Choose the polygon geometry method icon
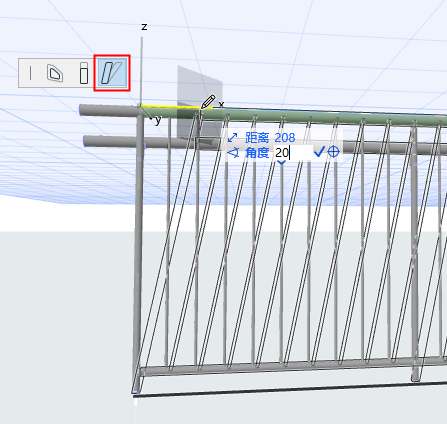Image resolution: width=447 pixels, height=424 pixels. coord(55,73)
